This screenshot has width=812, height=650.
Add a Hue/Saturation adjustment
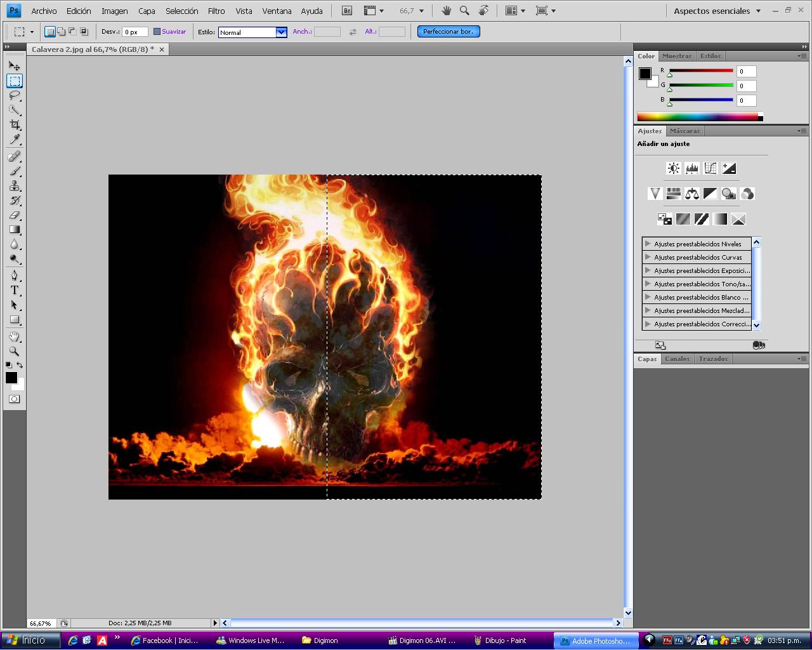[x=674, y=194]
